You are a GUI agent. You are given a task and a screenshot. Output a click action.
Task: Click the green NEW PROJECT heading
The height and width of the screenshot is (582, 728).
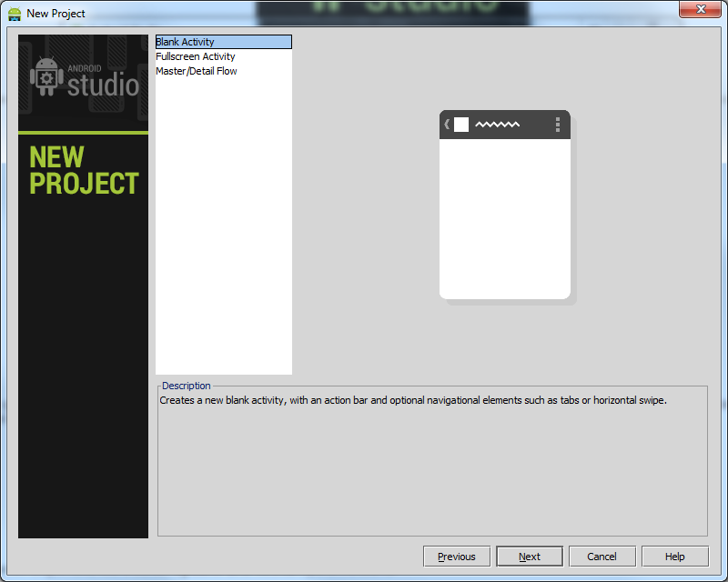coord(83,170)
